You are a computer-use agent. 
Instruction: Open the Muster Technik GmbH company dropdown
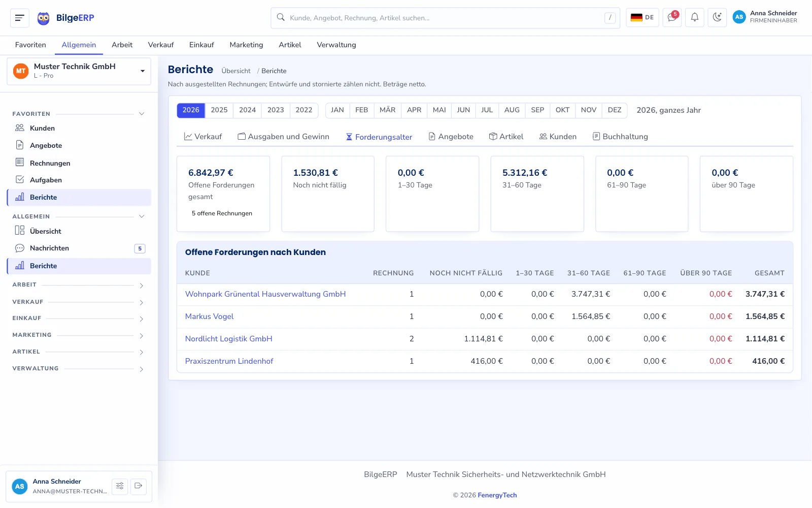tap(79, 71)
